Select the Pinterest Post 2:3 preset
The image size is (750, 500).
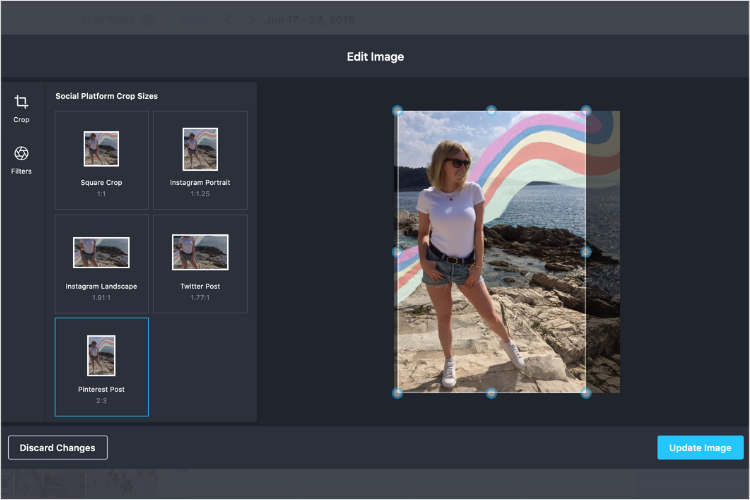point(101,366)
